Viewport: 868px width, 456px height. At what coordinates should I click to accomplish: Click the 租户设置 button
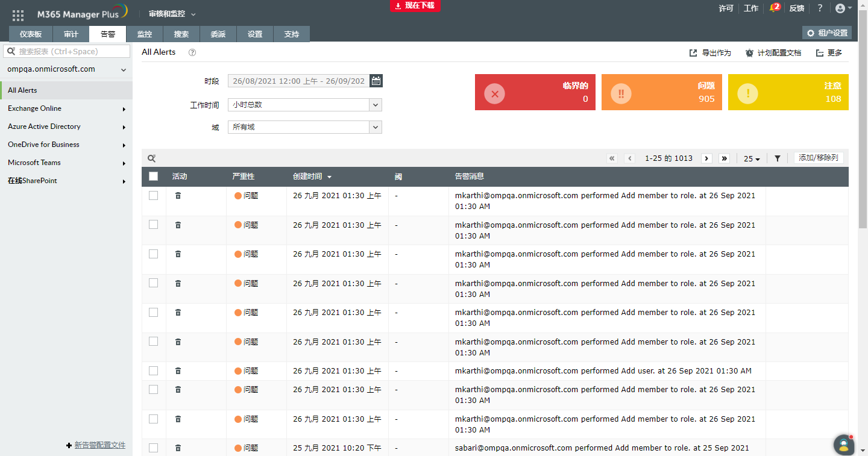pyautogui.click(x=827, y=33)
